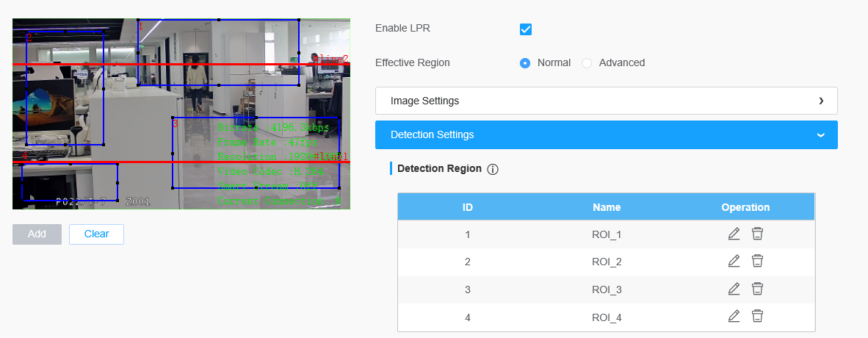The height and width of the screenshot is (338, 868).
Task: Click inside blue region 4 on video preview
Action: tap(70, 181)
